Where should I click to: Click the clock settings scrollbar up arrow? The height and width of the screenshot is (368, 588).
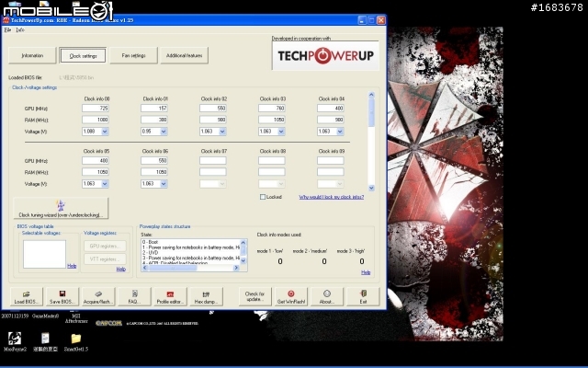[371, 95]
